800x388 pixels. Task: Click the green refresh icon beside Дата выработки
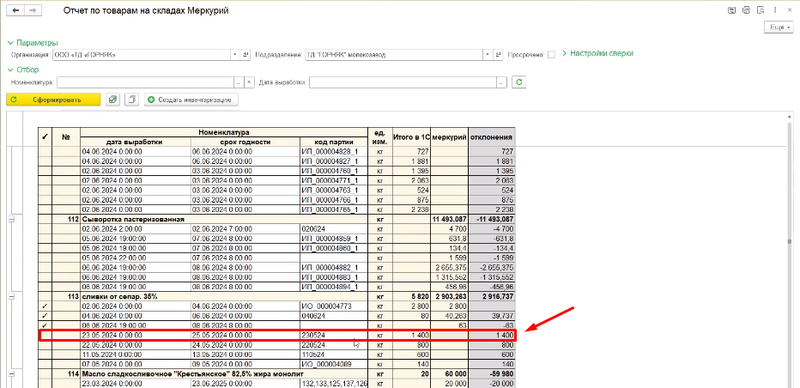coord(519,82)
